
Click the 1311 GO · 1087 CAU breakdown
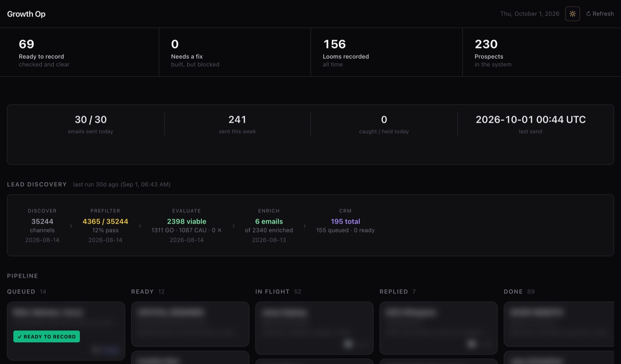(187, 230)
